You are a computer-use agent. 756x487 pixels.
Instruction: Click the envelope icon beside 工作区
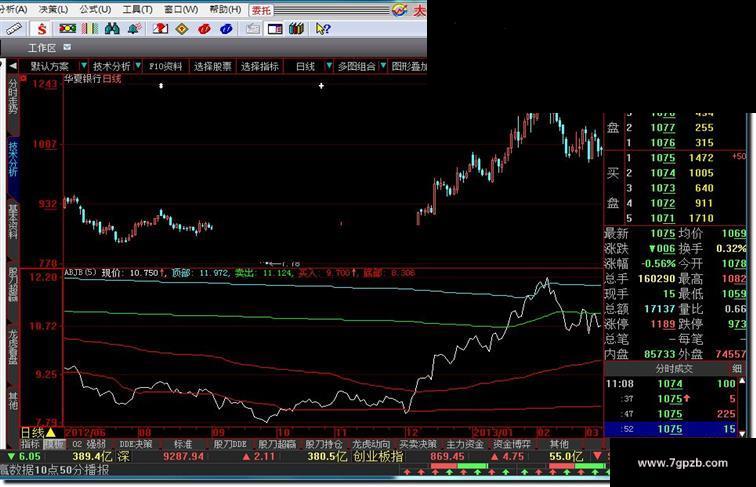click(67, 47)
